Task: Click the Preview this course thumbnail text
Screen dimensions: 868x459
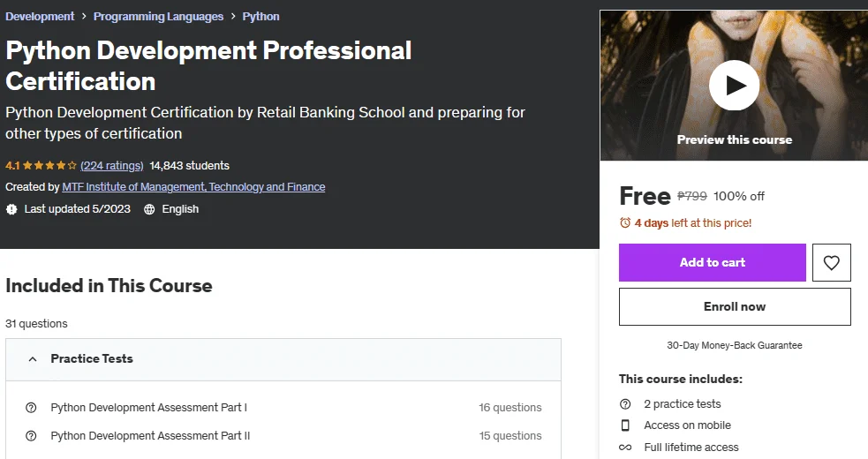Action: click(x=734, y=139)
